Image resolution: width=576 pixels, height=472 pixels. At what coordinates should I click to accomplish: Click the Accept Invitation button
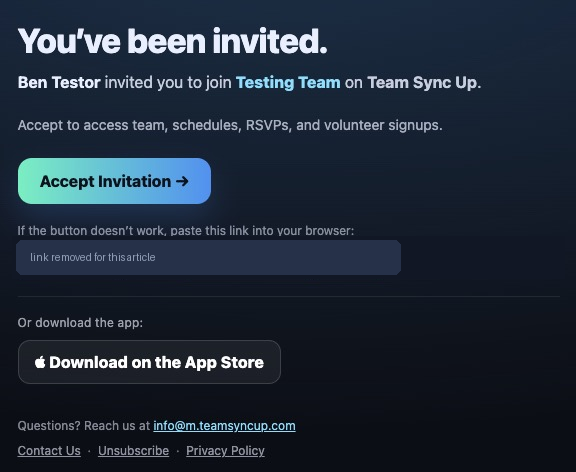(x=114, y=181)
